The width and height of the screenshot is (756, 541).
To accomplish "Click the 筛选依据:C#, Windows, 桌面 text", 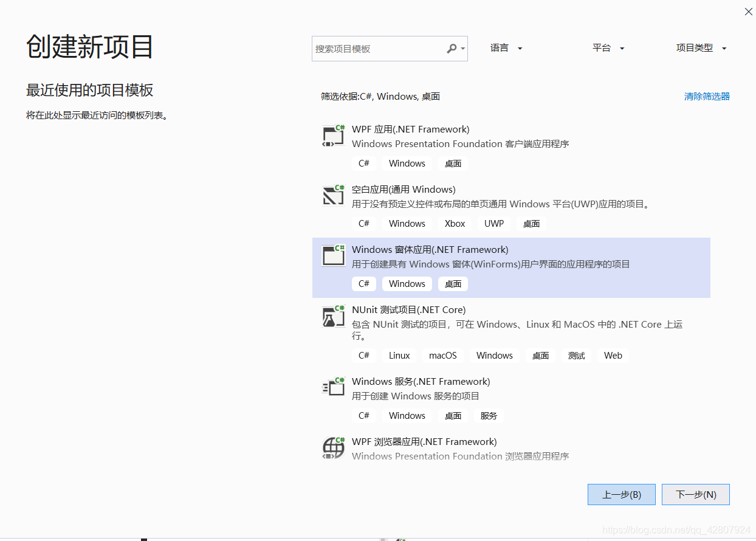I will tap(380, 96).
